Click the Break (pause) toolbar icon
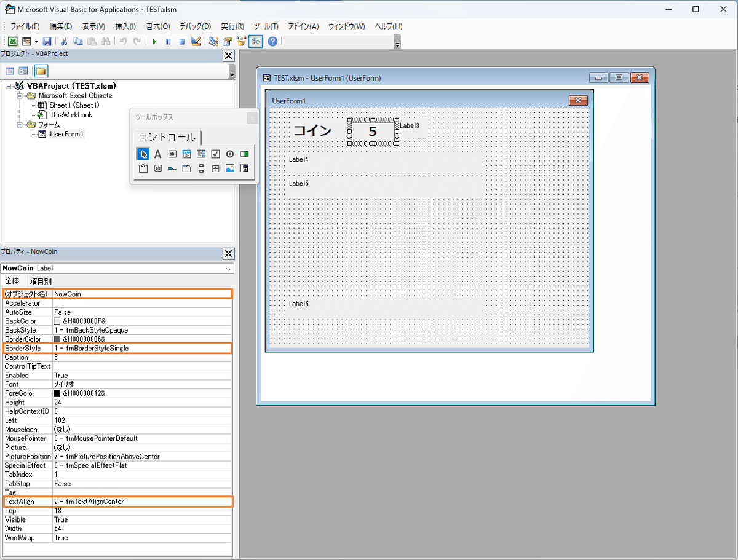 (169, 42)
